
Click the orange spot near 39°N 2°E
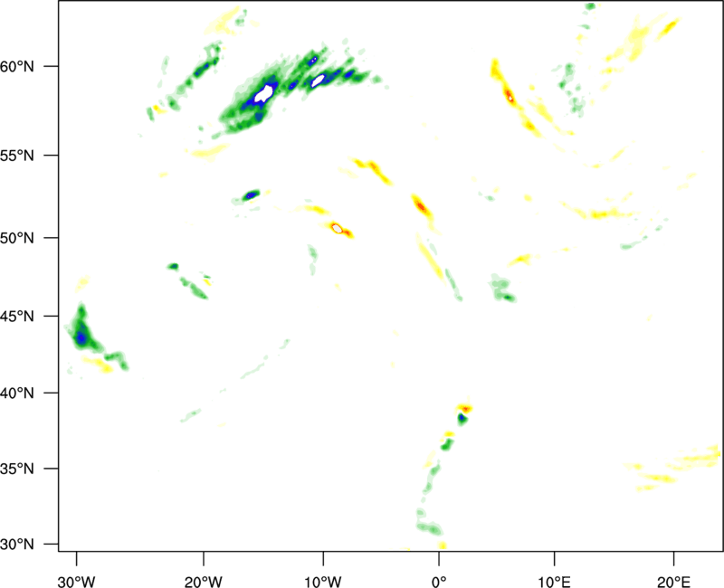click(466, 409)
